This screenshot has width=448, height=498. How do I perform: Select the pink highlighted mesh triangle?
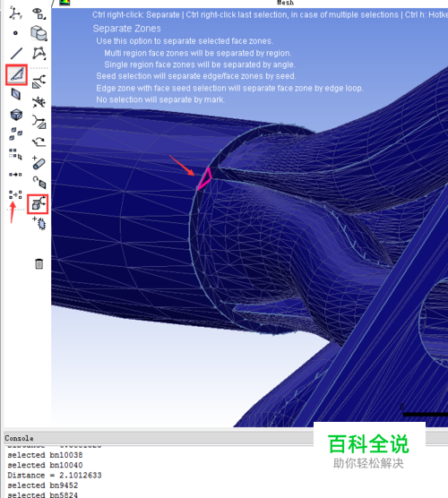[205, 179]
